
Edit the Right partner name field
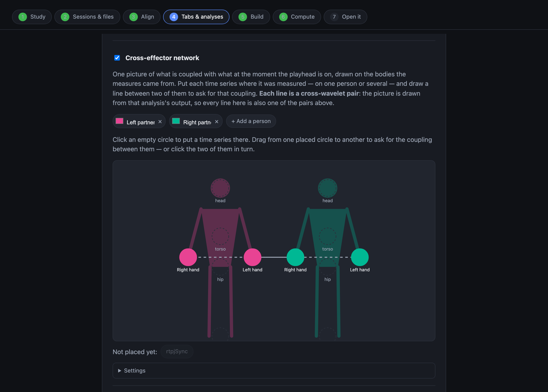pos(197,122)
